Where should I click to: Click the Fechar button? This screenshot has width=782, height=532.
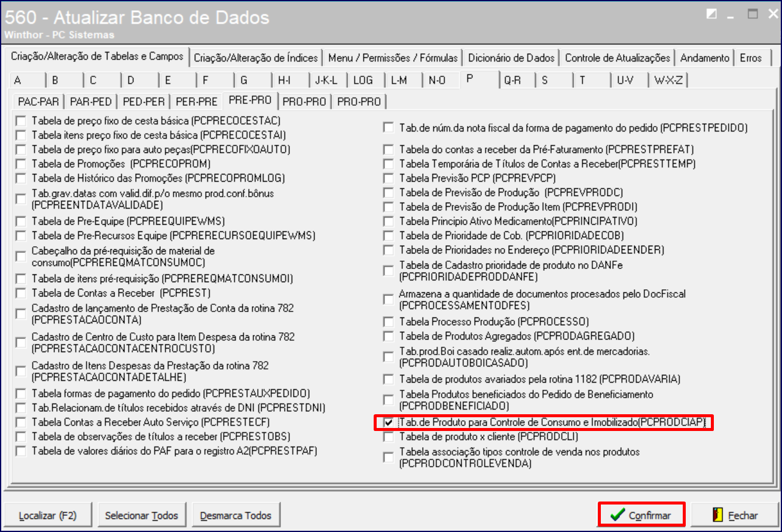click(734, 515)
